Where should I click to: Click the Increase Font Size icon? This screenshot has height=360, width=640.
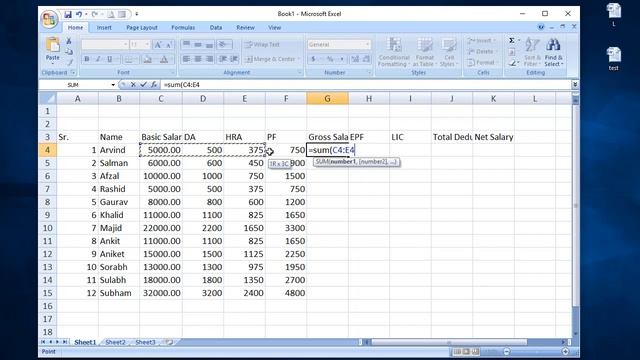click(x=158, y=44)
